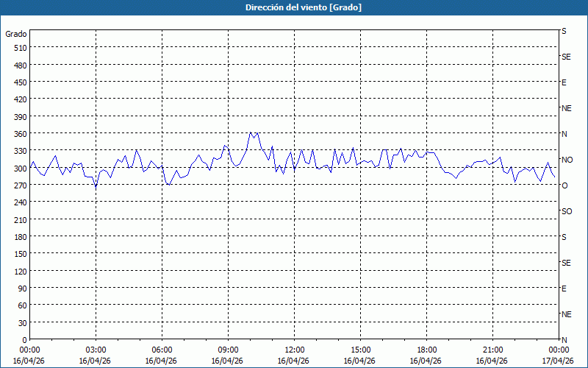Click the 'NE' compass label level with 30
The width and height of the screenshot is (588, 368).
tap(566, 314)
